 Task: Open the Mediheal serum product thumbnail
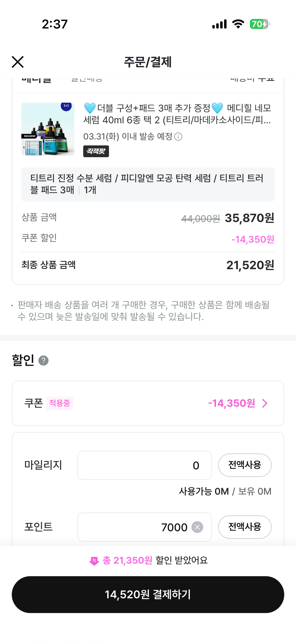(48, 129)
